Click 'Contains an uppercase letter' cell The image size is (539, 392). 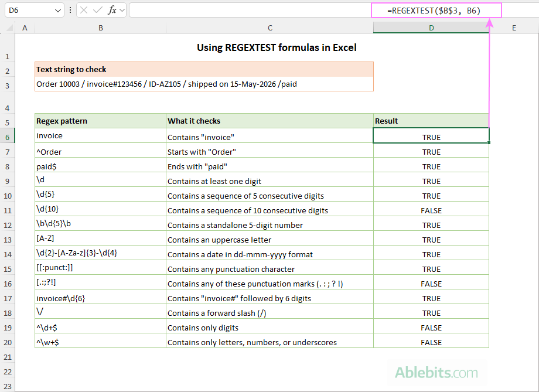[x=270, y=238]
